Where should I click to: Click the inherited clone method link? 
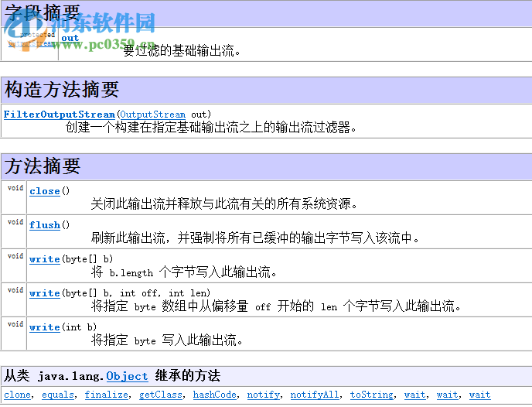click(x=17, y=395)
